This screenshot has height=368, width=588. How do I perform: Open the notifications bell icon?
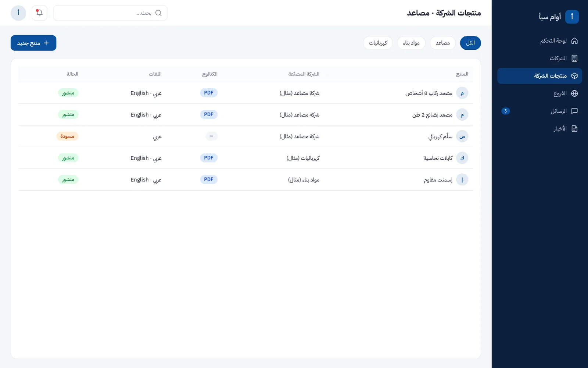click(x=39, y=13)
